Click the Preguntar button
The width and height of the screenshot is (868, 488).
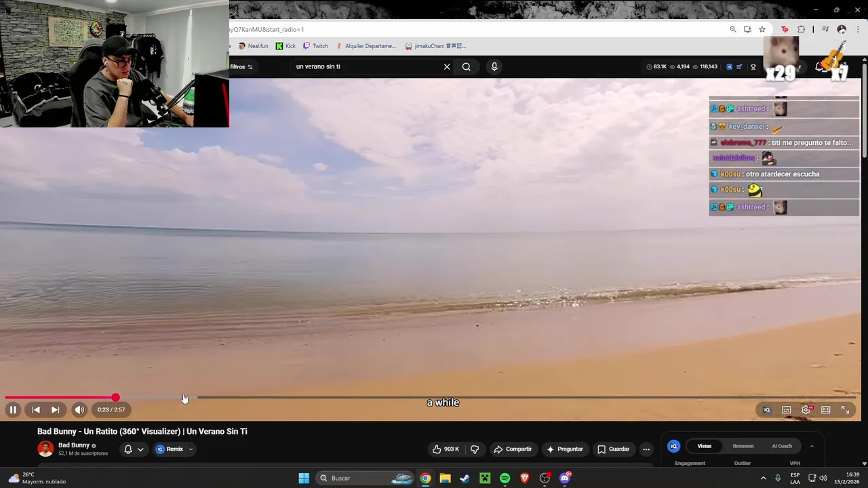[x=565, y=449]
